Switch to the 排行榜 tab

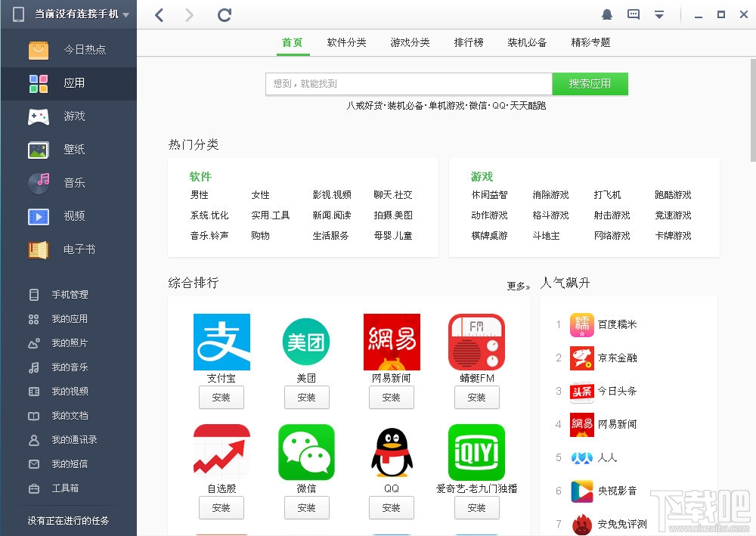[469, 42]
